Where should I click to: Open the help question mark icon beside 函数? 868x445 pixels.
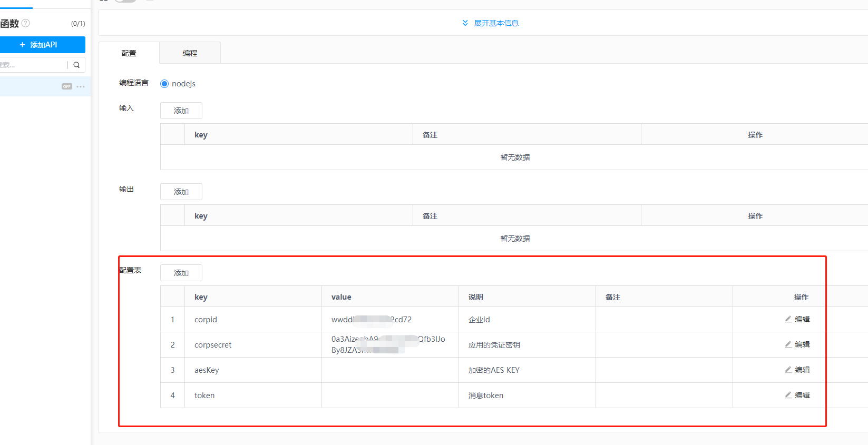(26, 23)
